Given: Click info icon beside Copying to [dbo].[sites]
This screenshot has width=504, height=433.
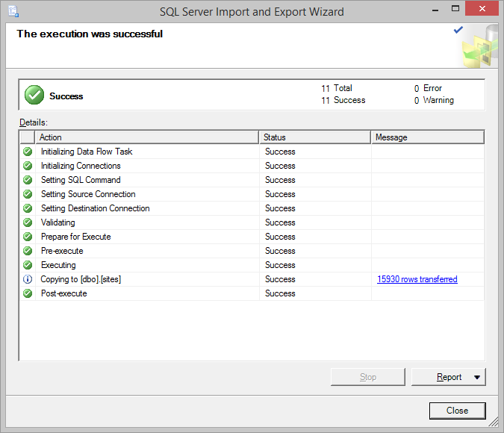Looking at the screenshot, I should pos(28,279).
